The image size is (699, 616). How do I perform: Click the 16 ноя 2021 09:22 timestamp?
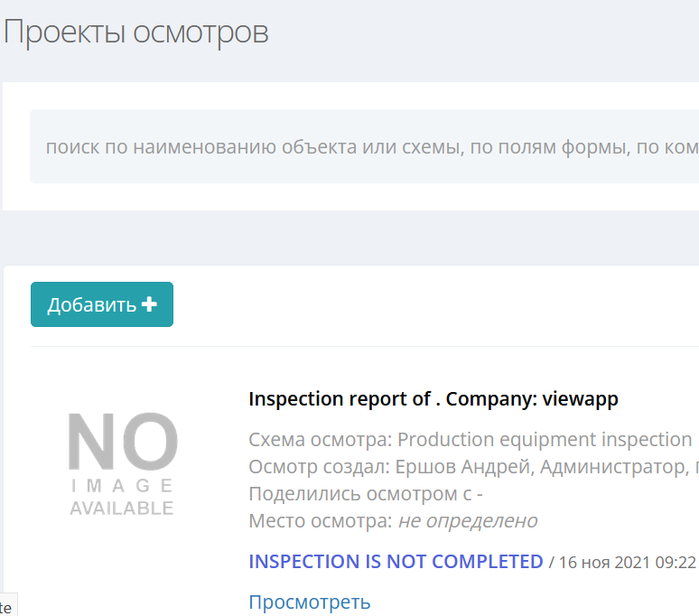pyautogui.click(x=627, y=562)
